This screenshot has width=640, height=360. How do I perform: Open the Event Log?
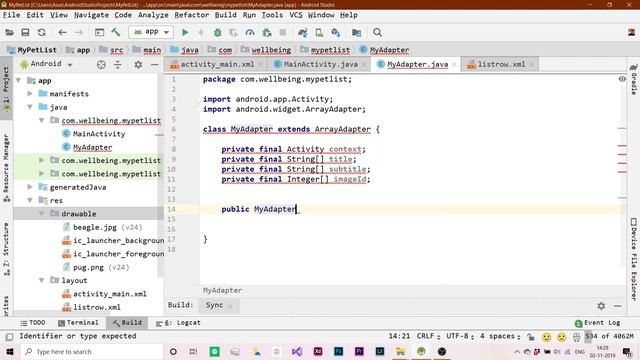click(x=598, y=322)
